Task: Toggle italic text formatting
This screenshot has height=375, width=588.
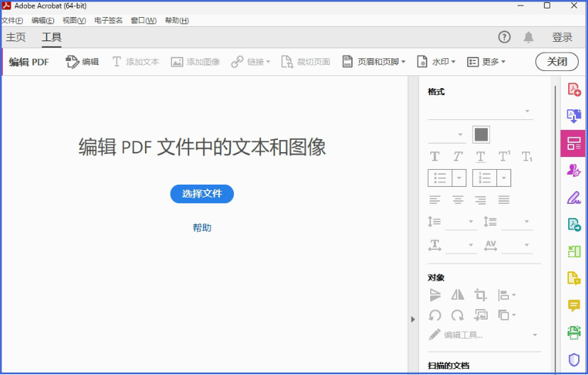Action: point(458,156)
